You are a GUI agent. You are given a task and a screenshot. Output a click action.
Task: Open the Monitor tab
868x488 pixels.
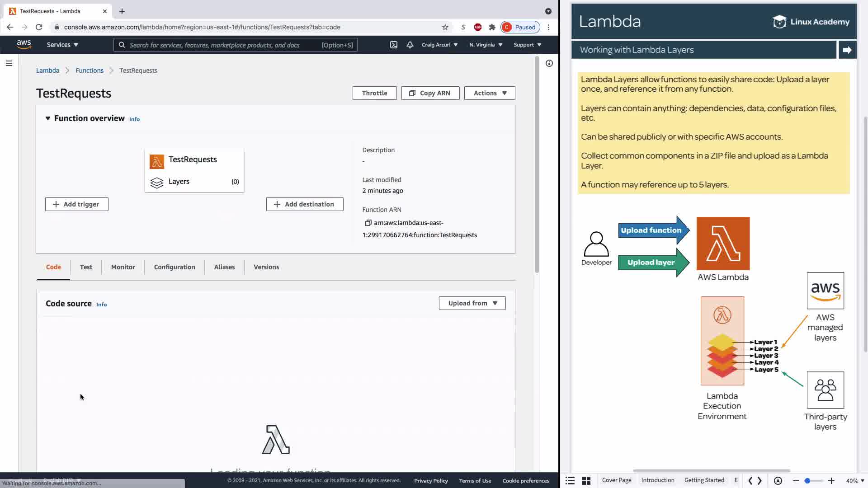point(123,267)
